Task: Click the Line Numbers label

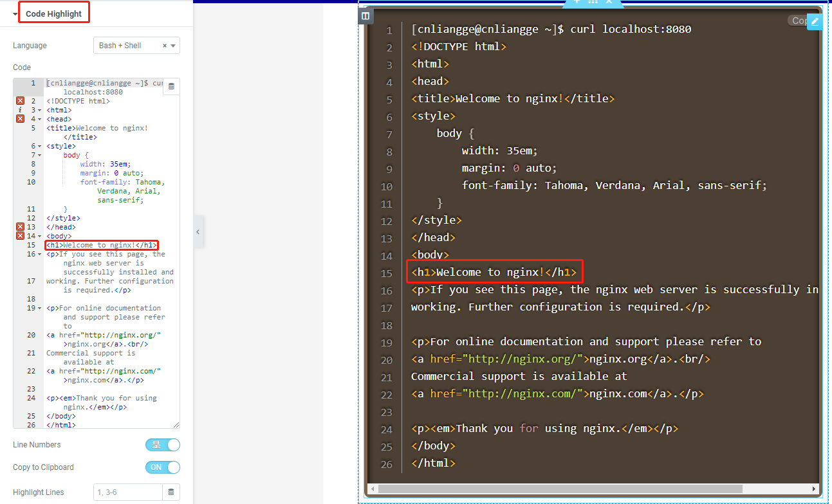Action: tap(37, 445)
